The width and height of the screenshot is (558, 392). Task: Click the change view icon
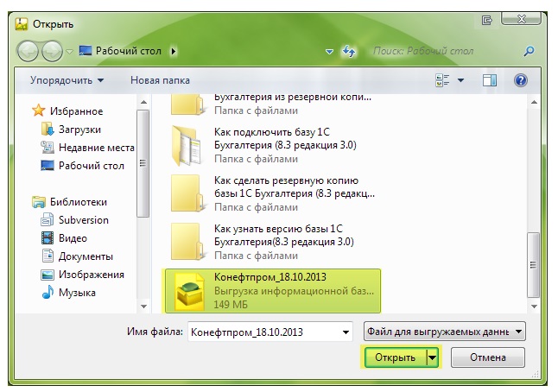[x=442, y=80]
